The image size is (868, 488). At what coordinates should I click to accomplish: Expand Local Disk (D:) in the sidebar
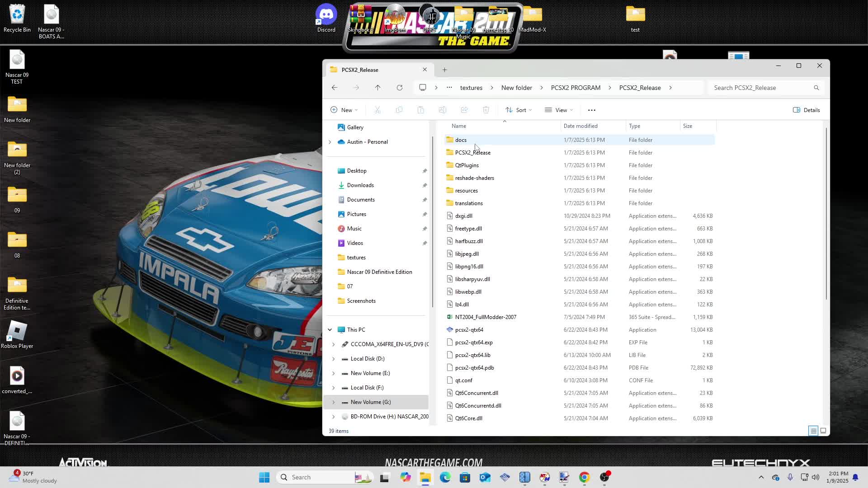[334, 358]
